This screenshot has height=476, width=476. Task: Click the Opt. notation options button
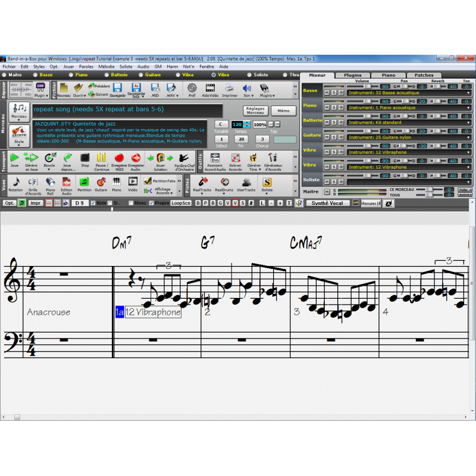coord(10,203)
